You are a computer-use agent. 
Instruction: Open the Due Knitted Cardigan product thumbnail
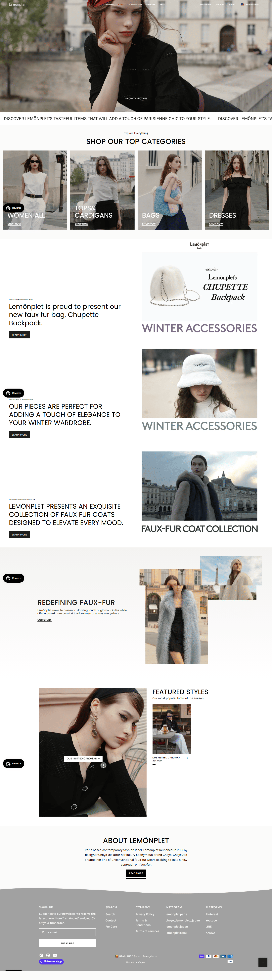tap(172, 729)
